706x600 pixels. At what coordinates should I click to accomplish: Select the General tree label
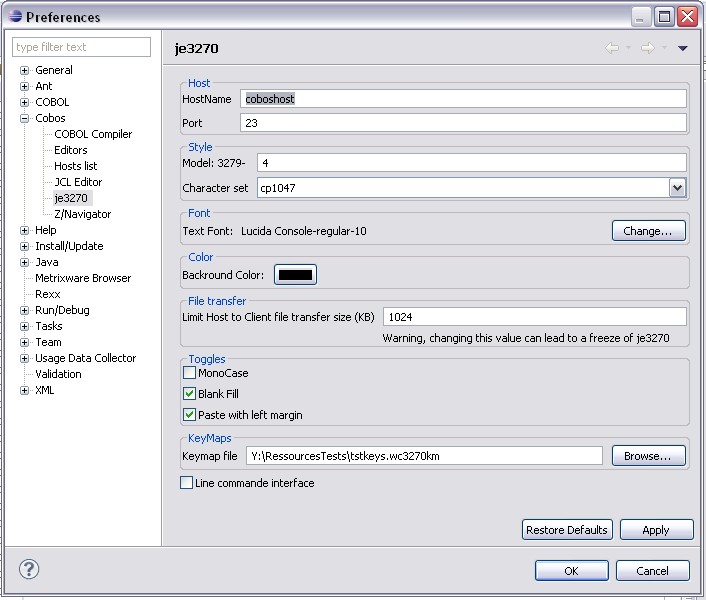point(54,70)
